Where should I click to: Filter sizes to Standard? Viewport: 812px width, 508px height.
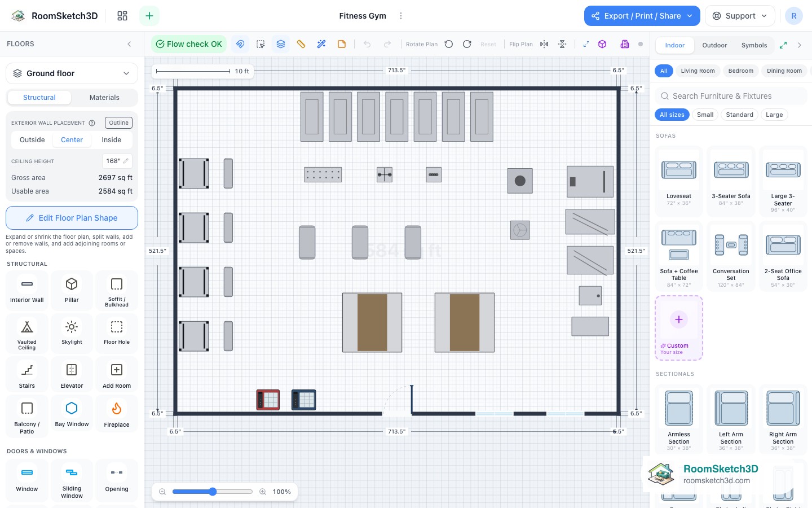tap(739, 115)
